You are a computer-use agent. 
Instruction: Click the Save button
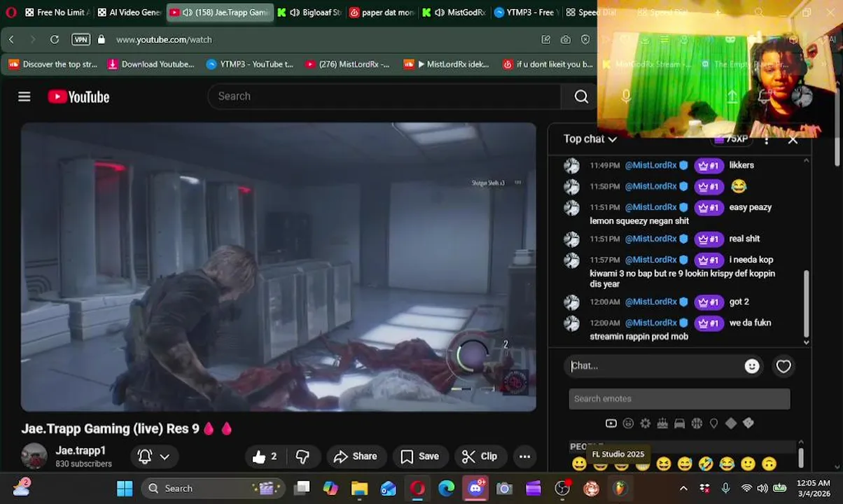pyautogui.click(x=420, y=456)
